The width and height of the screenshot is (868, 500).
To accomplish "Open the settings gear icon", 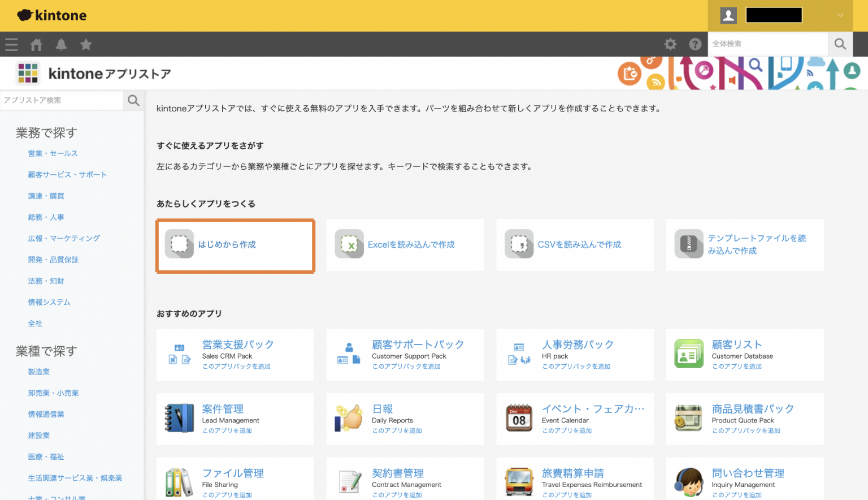I will [x=670, y=44].
